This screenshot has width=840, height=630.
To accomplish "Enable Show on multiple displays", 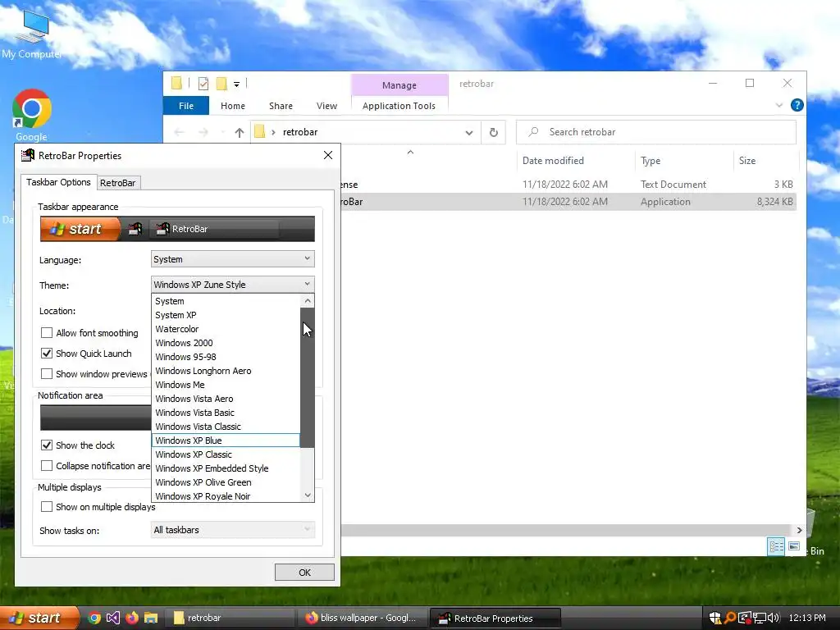I will point(47,507).
